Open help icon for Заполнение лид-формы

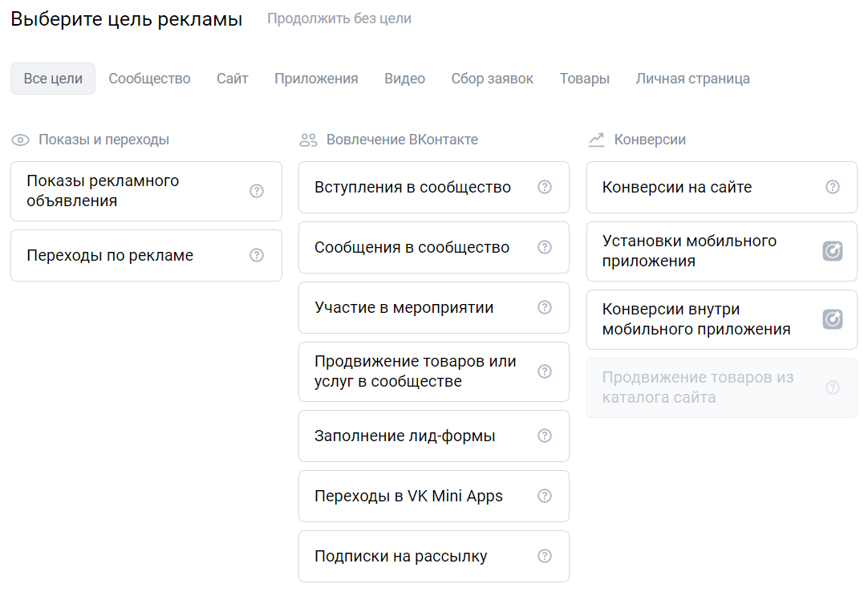pos(545,436)
